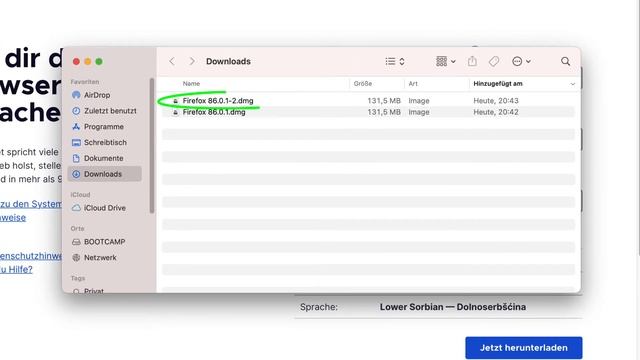Click the Finder sidebar scrollbar
This screenshot has width=640, height=360.
click(x=152, y=145)
